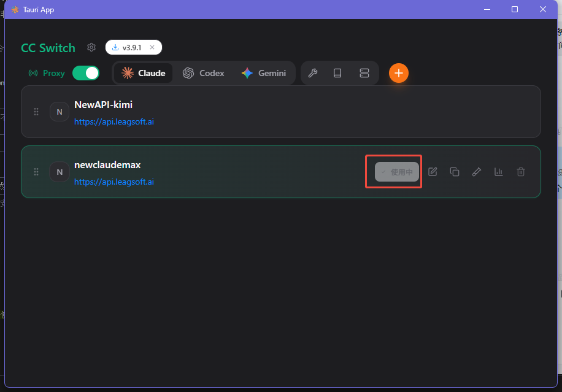
Task: Click the 使用中 in-use button
Action: click(397, 172)
